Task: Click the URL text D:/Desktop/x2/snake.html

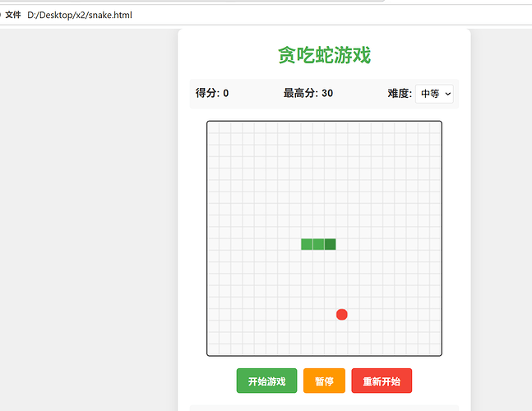Action: (x=80, y=15)
